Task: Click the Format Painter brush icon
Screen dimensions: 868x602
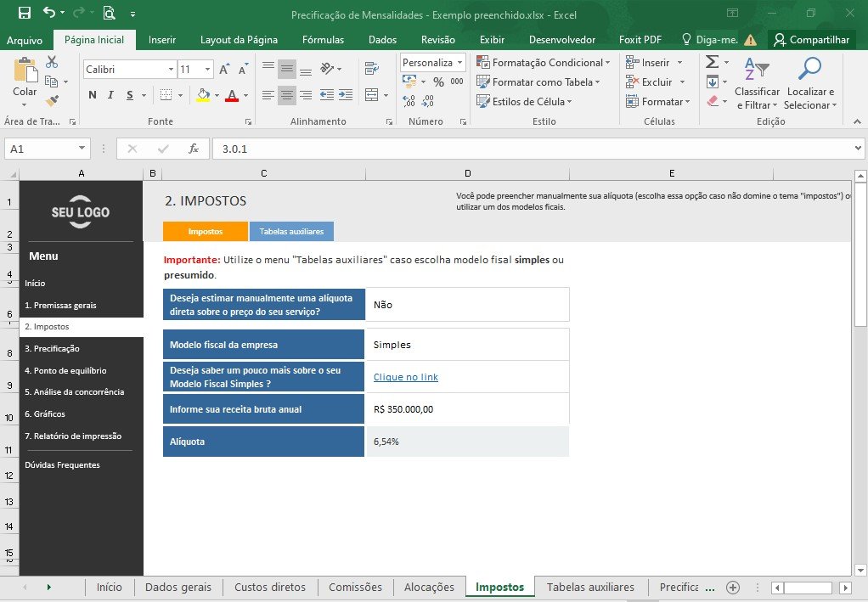Action: pyautogui.click(x=52, y=101)
